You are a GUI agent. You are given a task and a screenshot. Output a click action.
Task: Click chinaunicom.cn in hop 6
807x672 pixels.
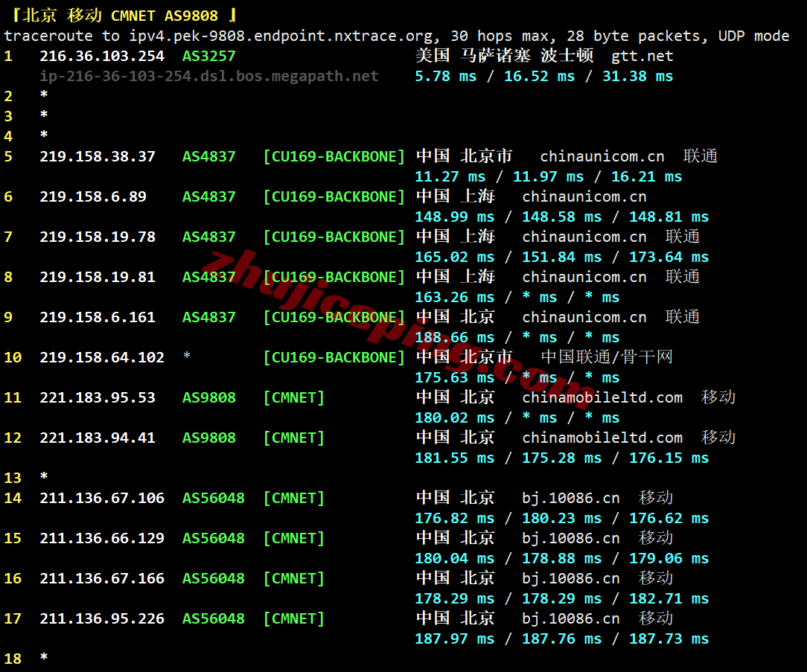(584, 196)
